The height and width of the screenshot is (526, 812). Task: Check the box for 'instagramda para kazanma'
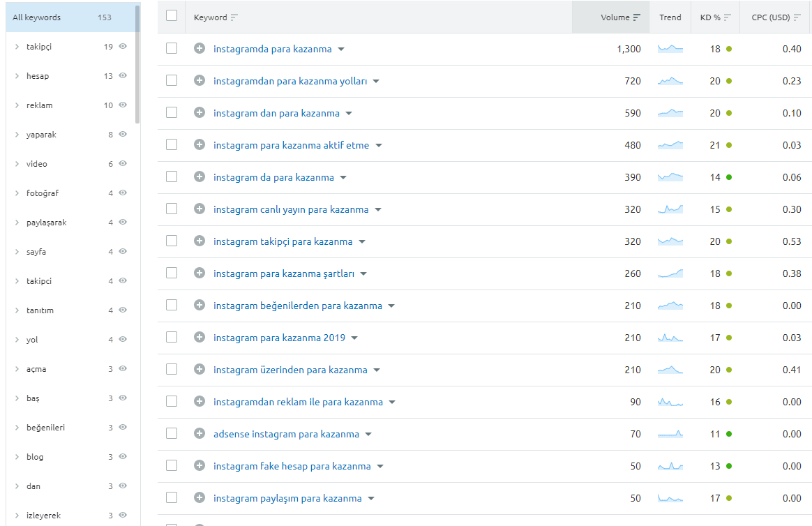(172, 48)
